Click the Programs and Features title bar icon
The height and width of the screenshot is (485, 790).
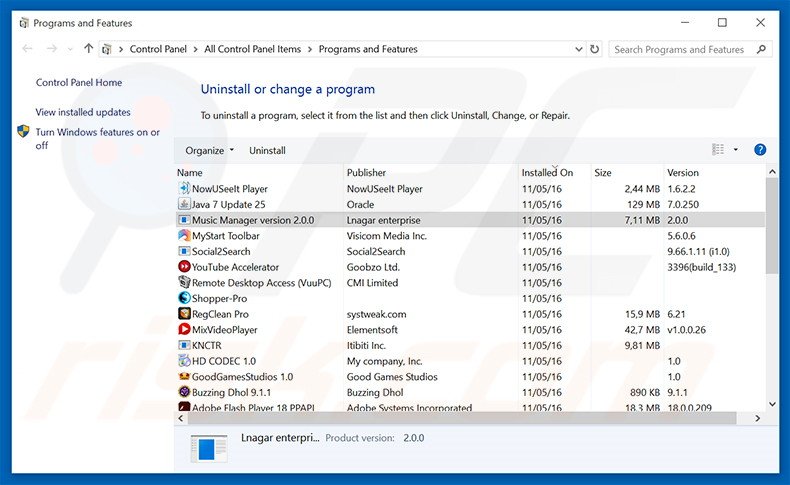point(24,23)
